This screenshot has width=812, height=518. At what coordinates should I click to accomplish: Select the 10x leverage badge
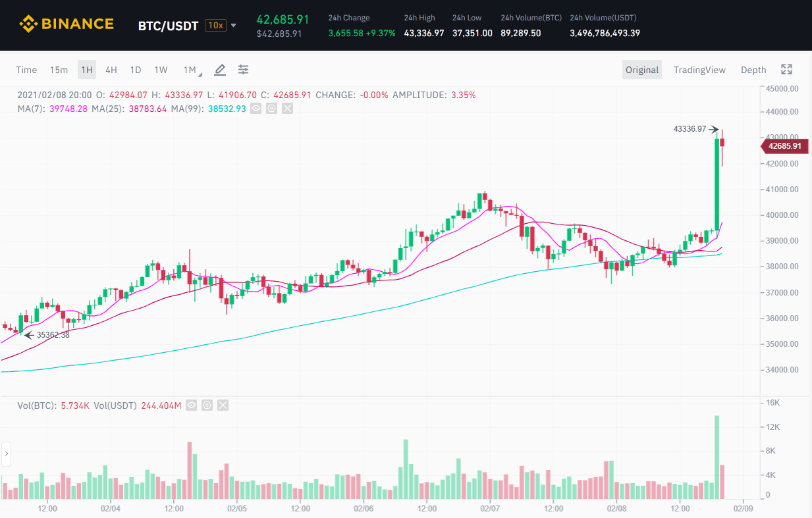pos(215,26)
